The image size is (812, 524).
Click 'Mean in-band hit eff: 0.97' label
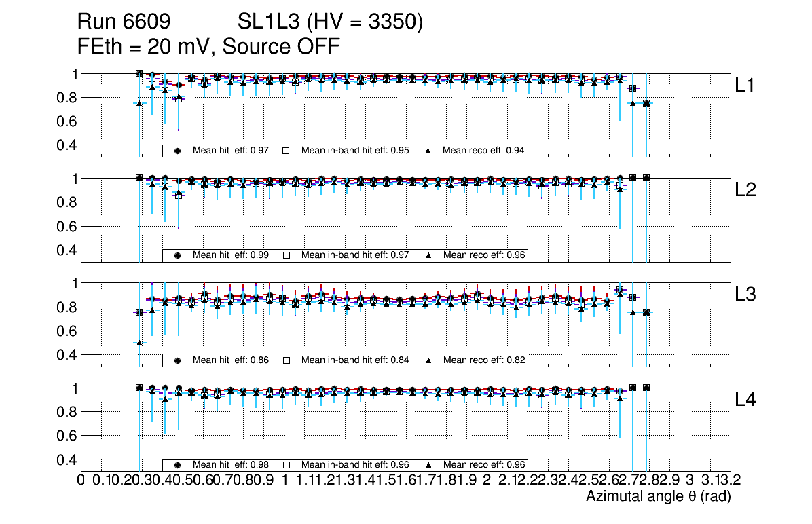(355, 255)
